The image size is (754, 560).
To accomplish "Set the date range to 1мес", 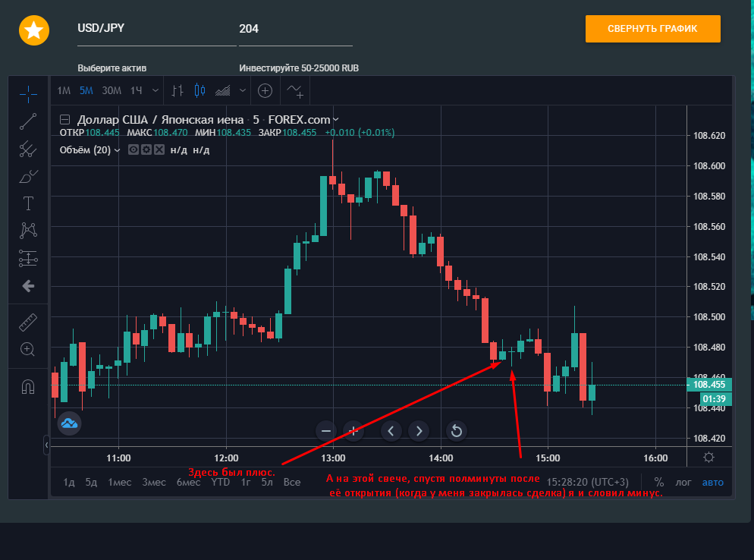I will [120, 482].
